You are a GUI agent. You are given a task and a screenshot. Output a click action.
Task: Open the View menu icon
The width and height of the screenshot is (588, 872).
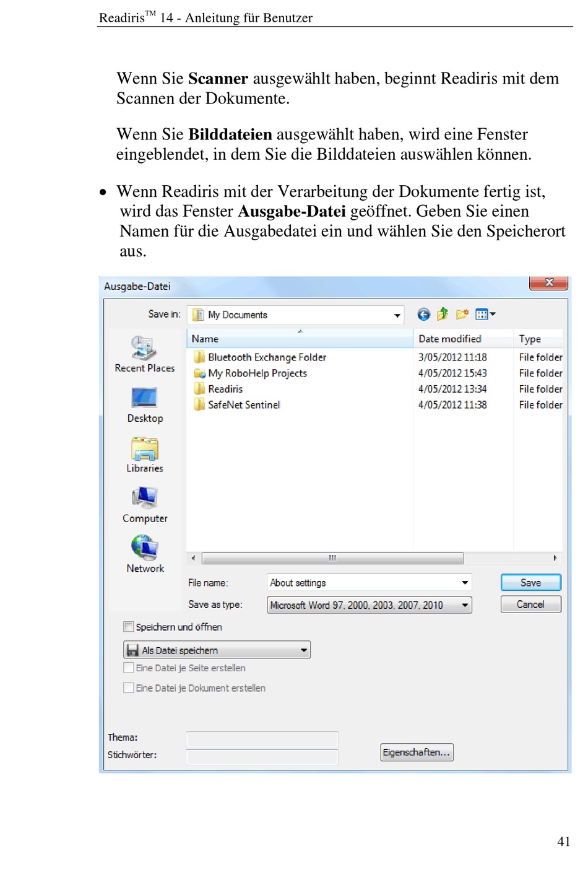(485, 315)
